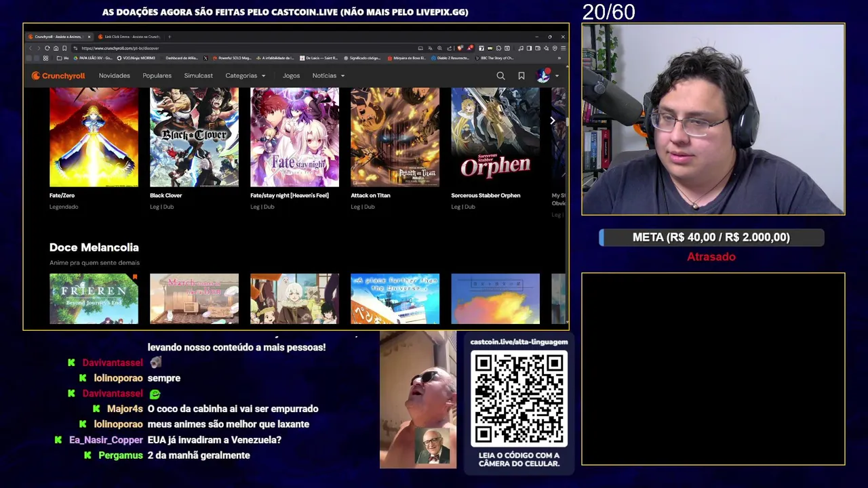Open the profile dropdown arrow
Image resolution: width=868 pixels, height=488 pixels.
point(557,76)
